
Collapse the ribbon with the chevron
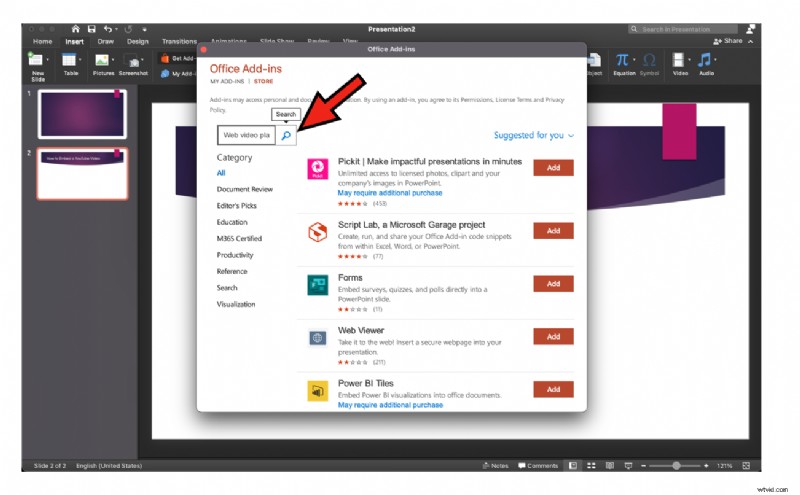(x=751, y=41)
